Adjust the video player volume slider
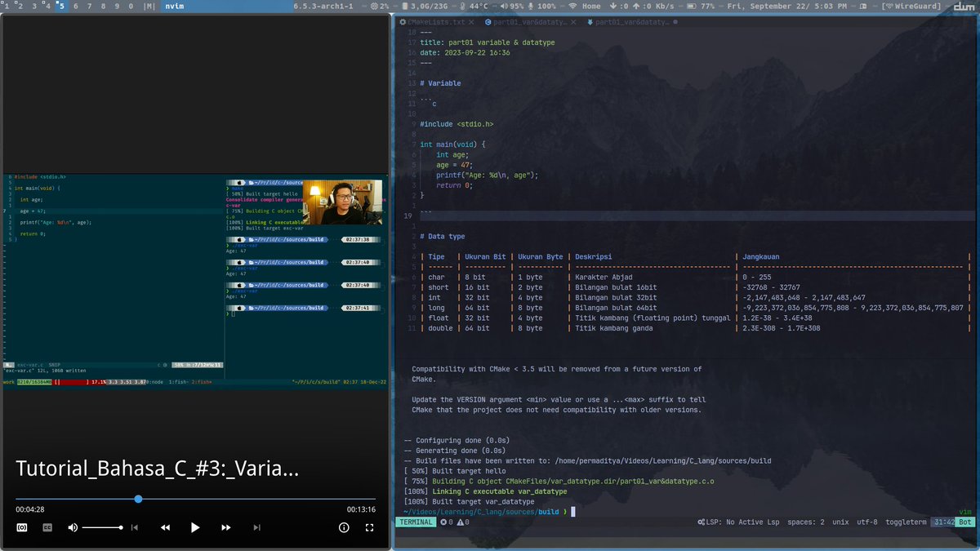980x551 pixels. (102, 528)
